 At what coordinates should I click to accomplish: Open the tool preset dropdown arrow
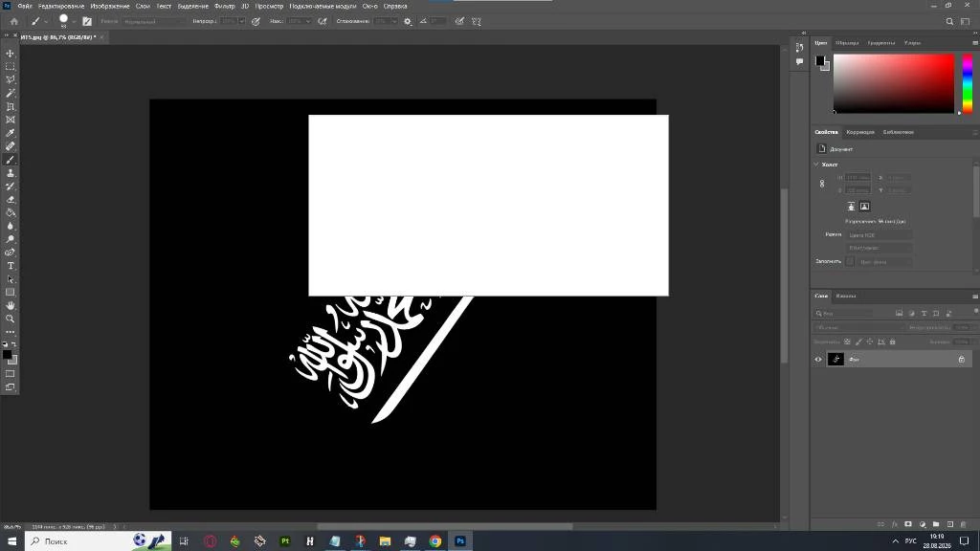coord(46,22)
